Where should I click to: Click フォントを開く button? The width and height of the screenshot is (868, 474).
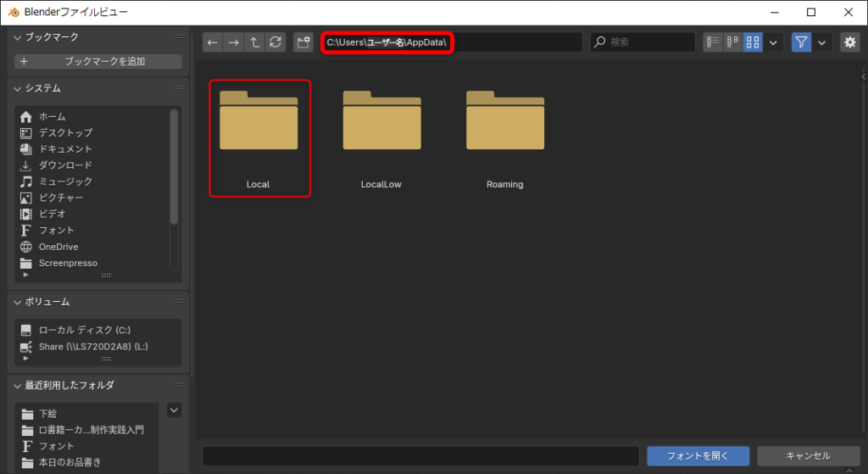coord(698,456)
